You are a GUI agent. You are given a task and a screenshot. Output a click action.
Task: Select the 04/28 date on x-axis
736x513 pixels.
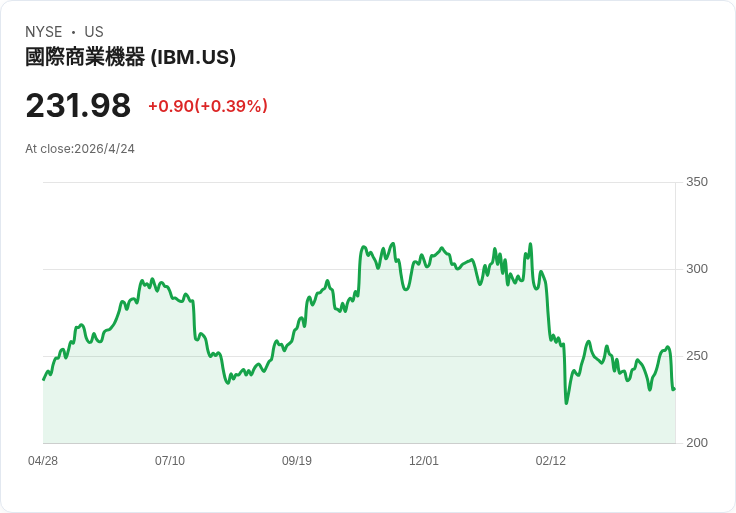pyautogui.click(x=43, y=461)
